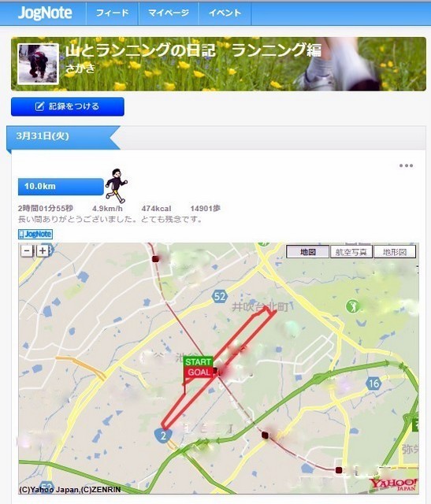The height and width of the screenshot is (504, 431).
Task: Open the フィード tab
Action: point(113,13)
